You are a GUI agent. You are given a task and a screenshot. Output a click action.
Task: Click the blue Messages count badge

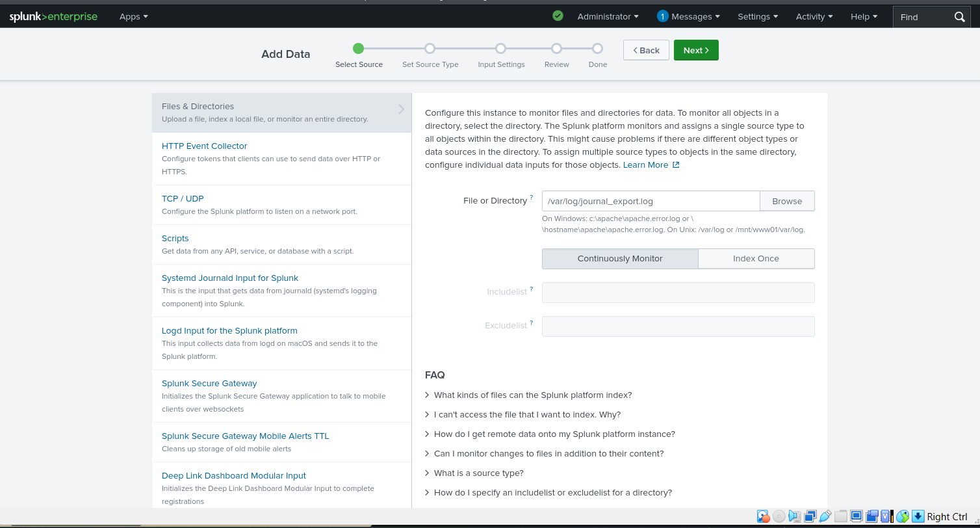click(x=662, y=16)
